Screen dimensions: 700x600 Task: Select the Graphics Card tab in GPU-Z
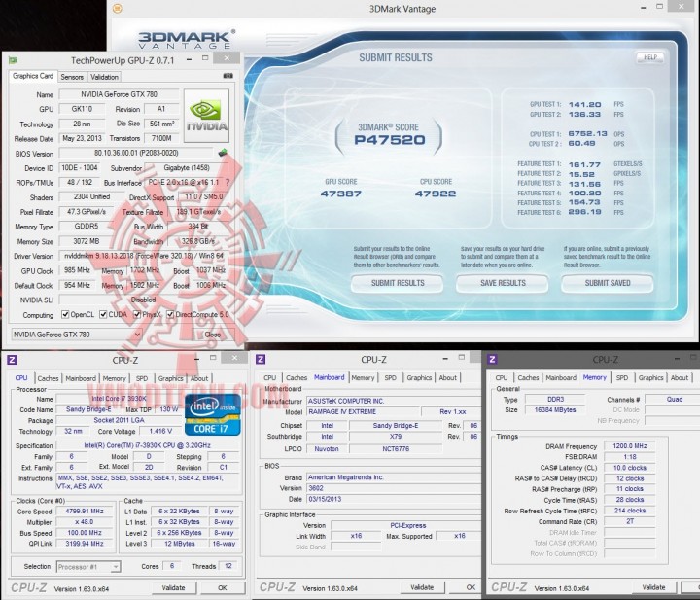coord(33,76)
